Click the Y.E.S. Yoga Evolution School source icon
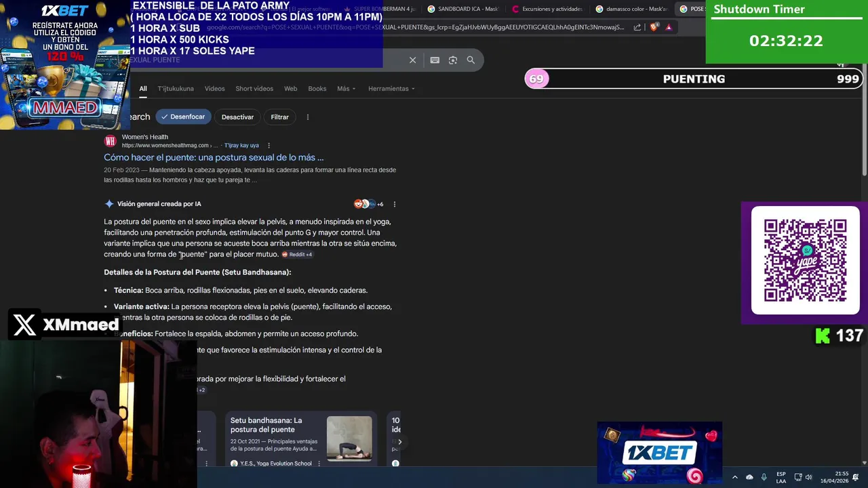 pyautogui.click(x=234, y=464)
